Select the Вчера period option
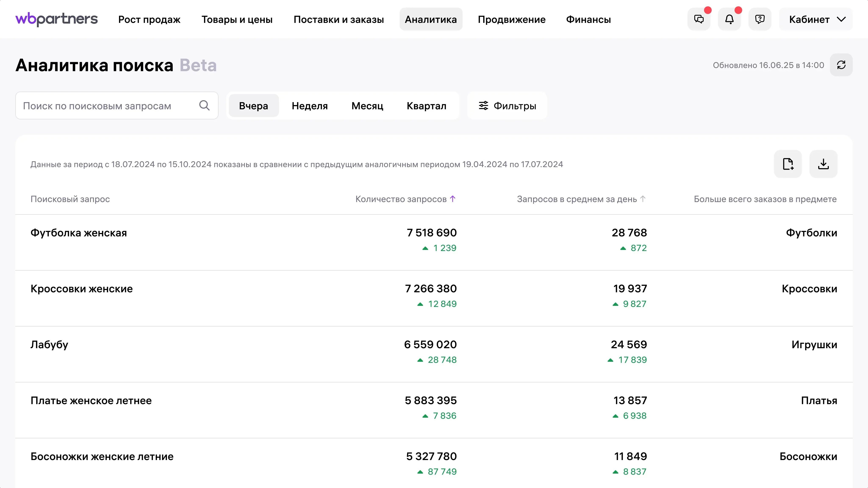 tap(253, 106)
